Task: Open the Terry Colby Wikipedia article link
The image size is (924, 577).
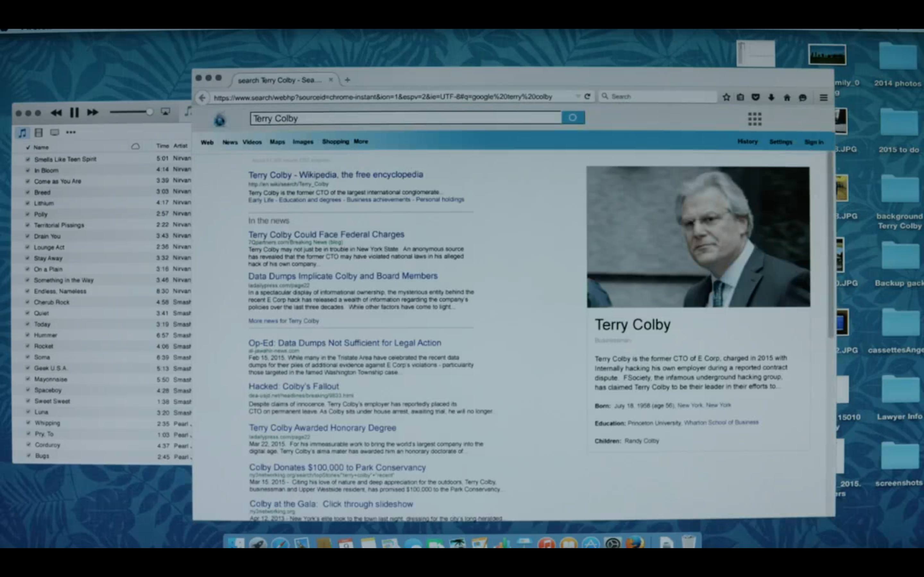Action: click(335, 174)
